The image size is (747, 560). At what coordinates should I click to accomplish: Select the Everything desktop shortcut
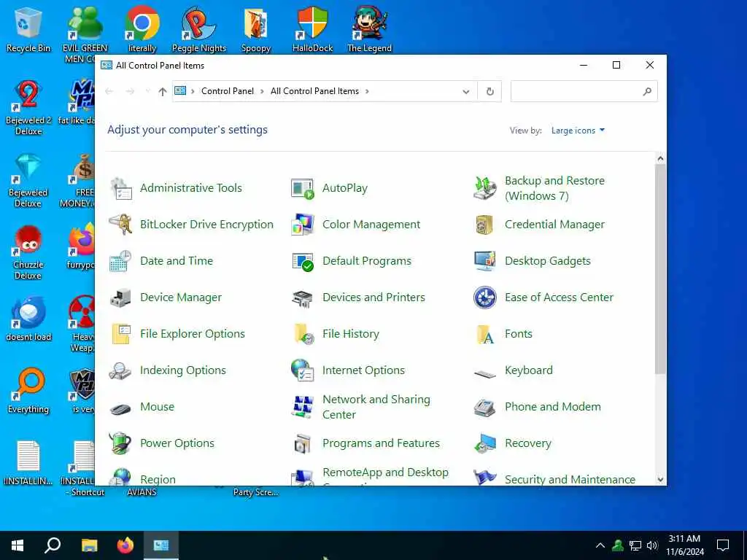coord(28,391)
